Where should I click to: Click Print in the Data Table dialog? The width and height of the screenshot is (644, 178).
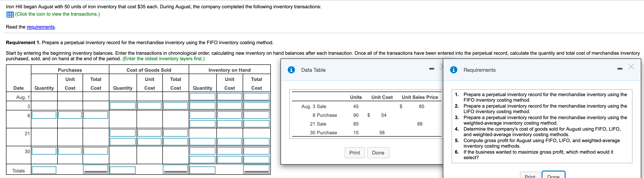click(355, 152)
